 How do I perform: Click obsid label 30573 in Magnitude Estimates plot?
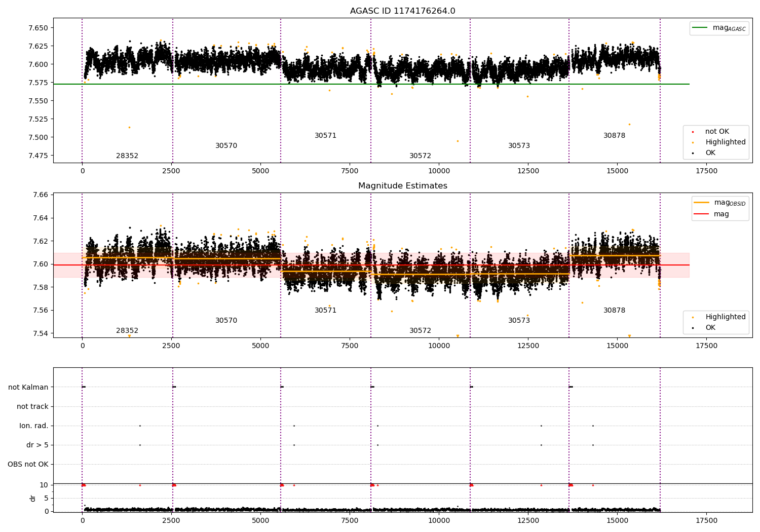pos(519,321)
